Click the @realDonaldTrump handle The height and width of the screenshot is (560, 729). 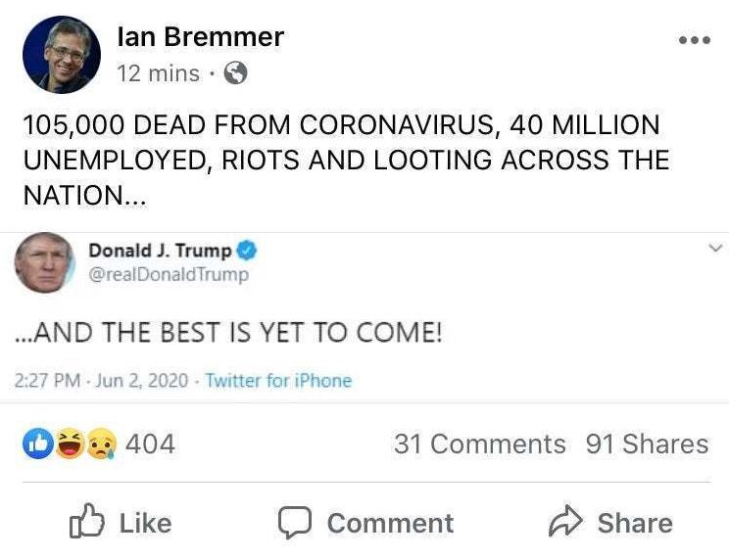click(x=169, y=275)
